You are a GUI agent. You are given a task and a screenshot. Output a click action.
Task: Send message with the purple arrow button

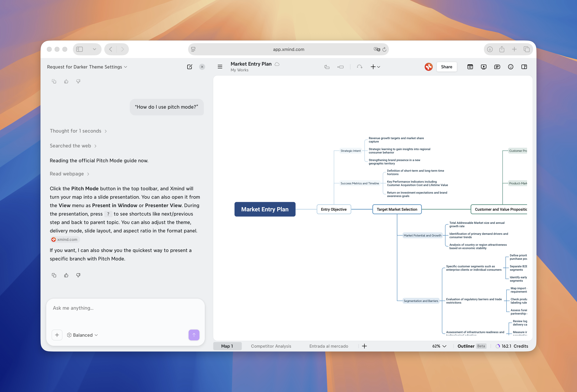coord(194,335)
